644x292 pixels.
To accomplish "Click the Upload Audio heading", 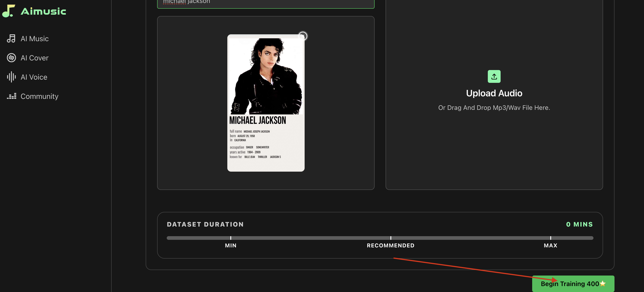I will (x=494, y=93).
